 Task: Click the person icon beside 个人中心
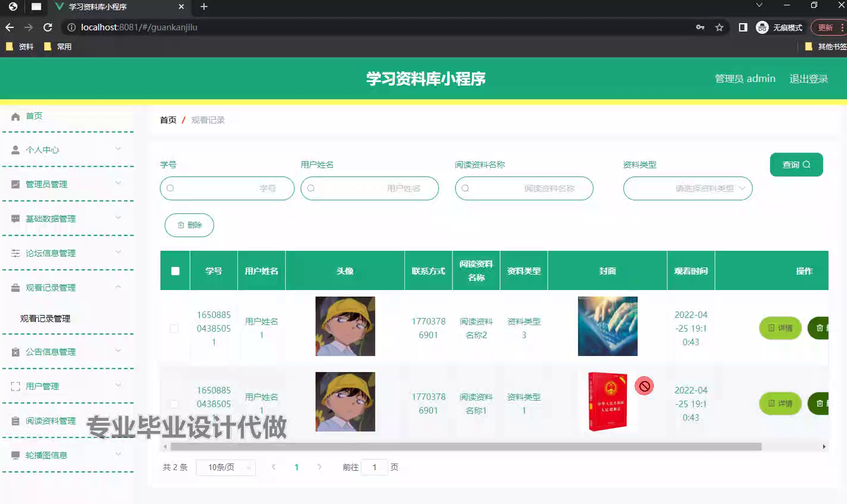(16, 150)
